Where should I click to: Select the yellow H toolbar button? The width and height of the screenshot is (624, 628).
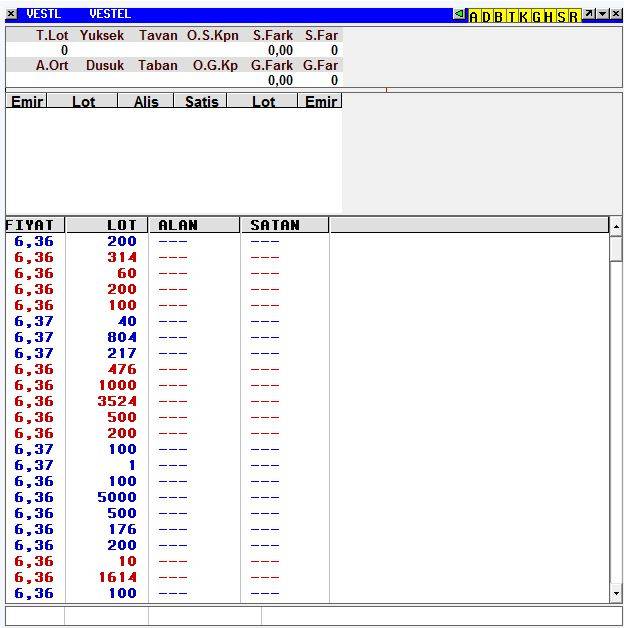click(549, 16)
